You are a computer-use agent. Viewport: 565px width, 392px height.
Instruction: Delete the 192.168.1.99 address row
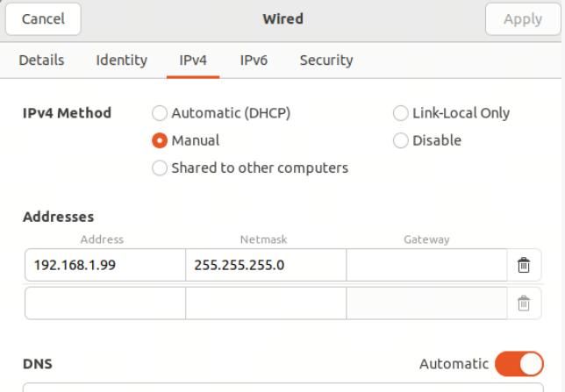tap(524, 265)
